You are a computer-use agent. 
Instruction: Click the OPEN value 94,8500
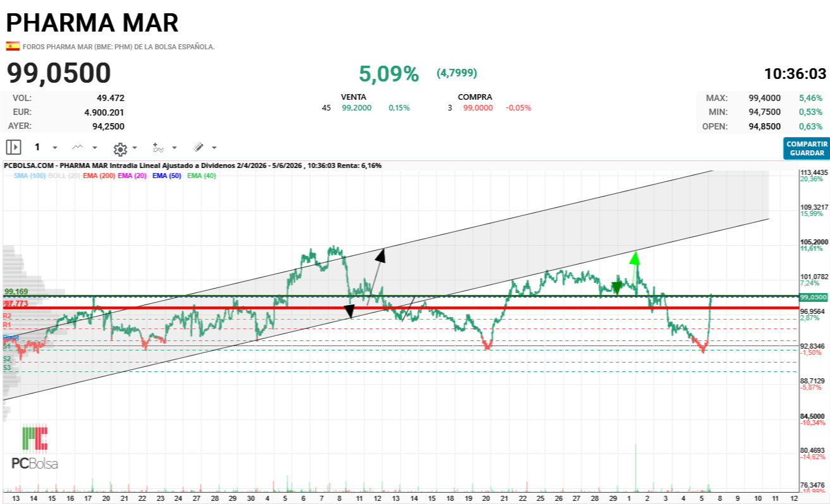click(x=765, y=126)
